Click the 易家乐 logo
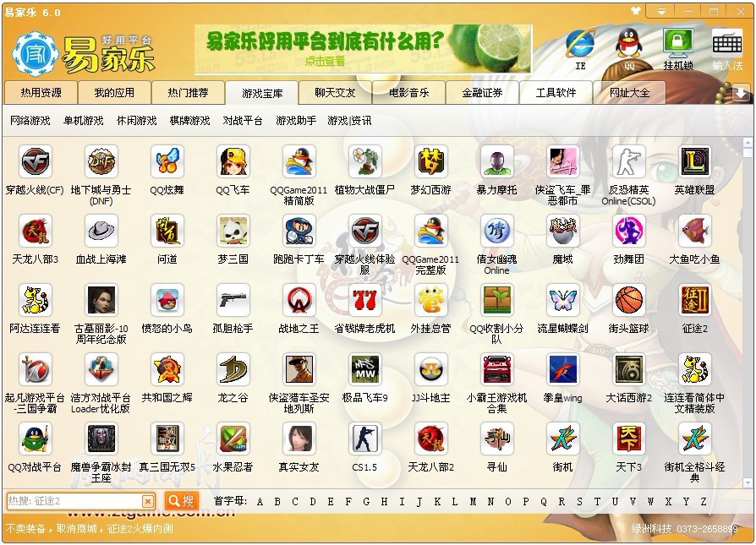The height and width of the screenshot is (545, 756). (84, 53)
